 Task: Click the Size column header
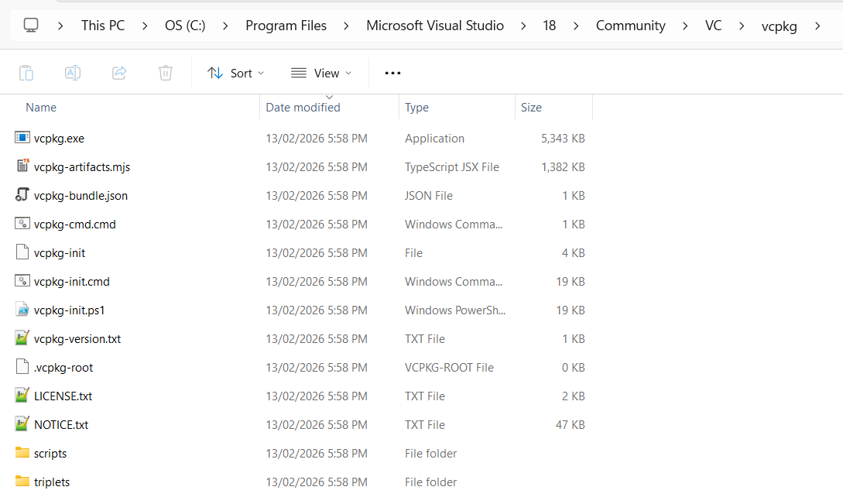531,108
